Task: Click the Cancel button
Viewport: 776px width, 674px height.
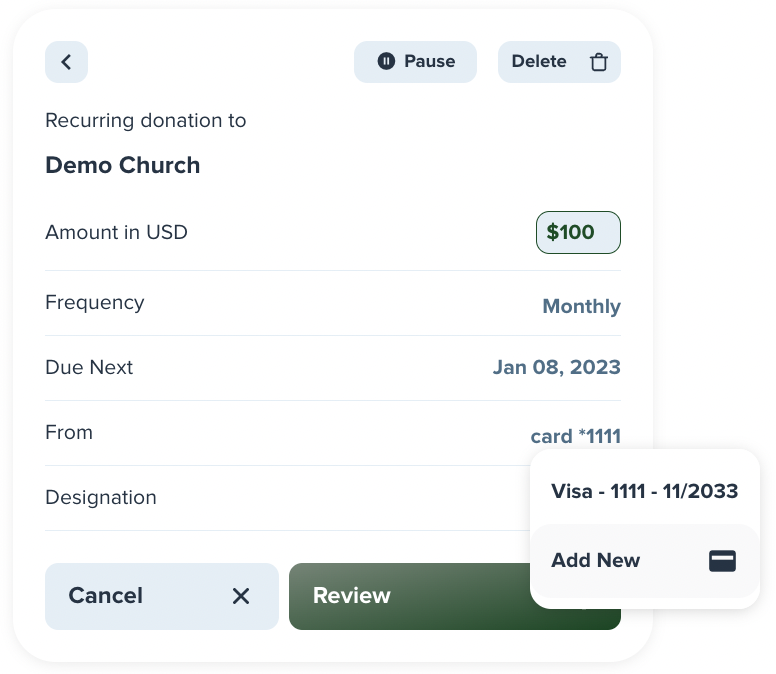Action: [162, 596]
